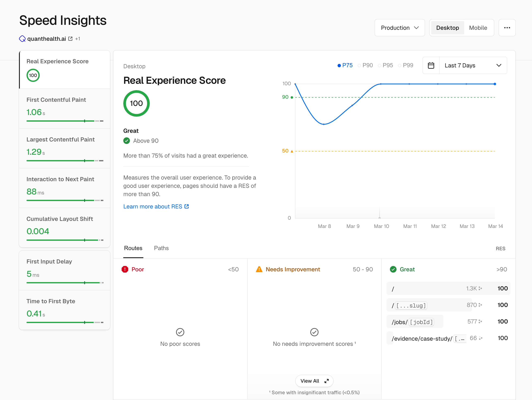Open the Learn more about RES link
532x400 pixels.
pyautogui.click(x=156, y=206)
